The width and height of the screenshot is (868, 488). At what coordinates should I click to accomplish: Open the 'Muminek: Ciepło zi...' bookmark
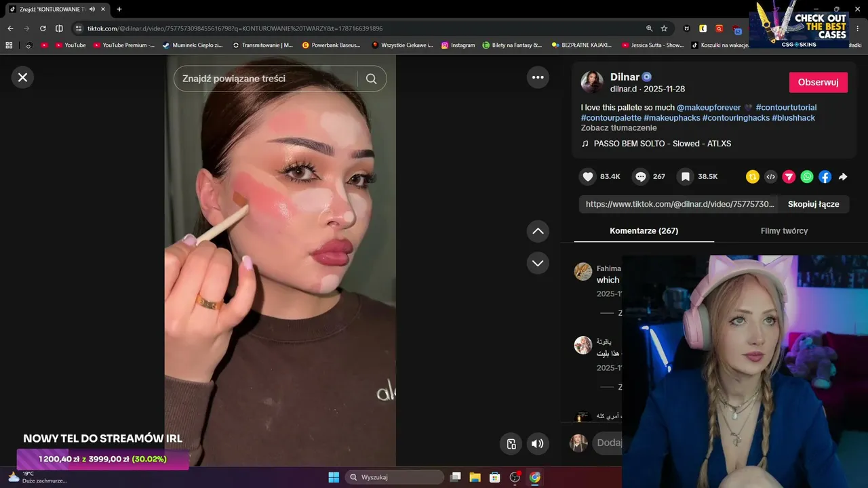(193, 45)
